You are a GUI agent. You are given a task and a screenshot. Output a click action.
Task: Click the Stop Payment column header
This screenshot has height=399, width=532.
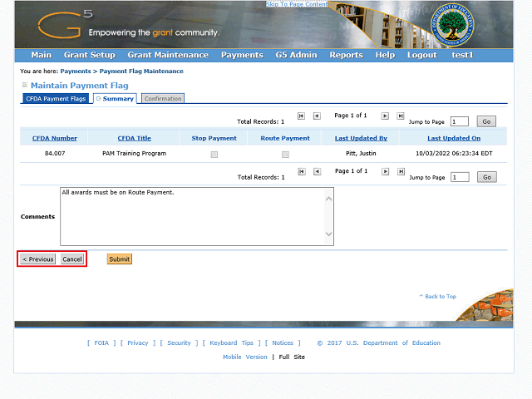click(x=214, y=138)
